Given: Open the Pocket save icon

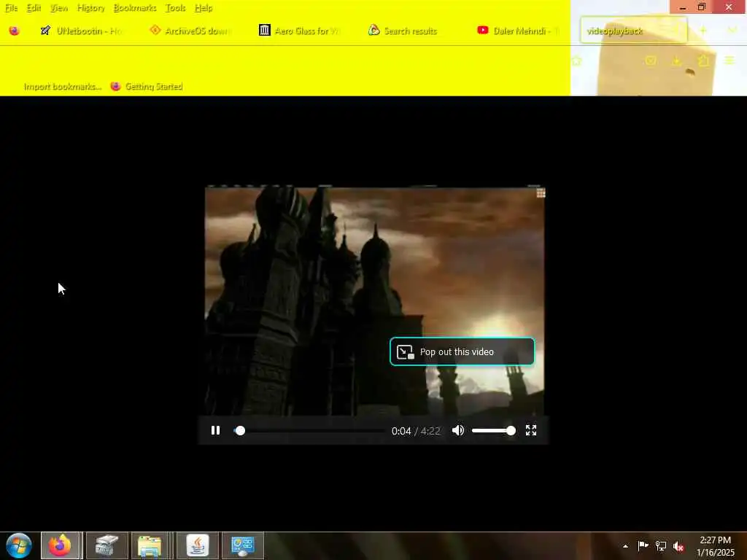Looking at the screenshot, I should click(651, 61).
